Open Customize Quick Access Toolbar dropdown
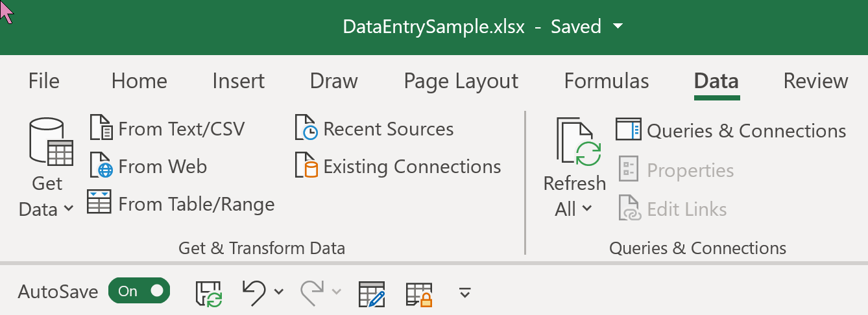Image resolution: width=868 pixels, height=315 pixels. pos(464,292)
